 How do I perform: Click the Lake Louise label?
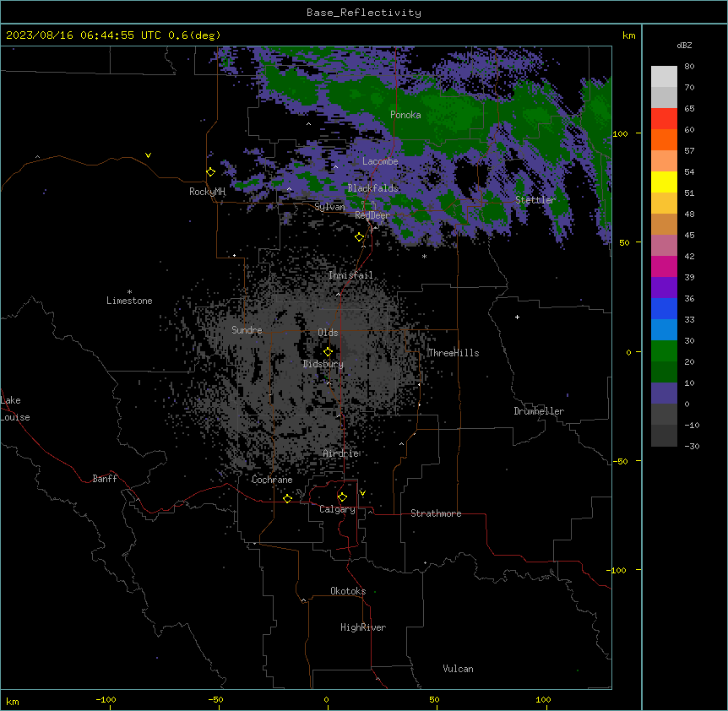pos(15,409)
